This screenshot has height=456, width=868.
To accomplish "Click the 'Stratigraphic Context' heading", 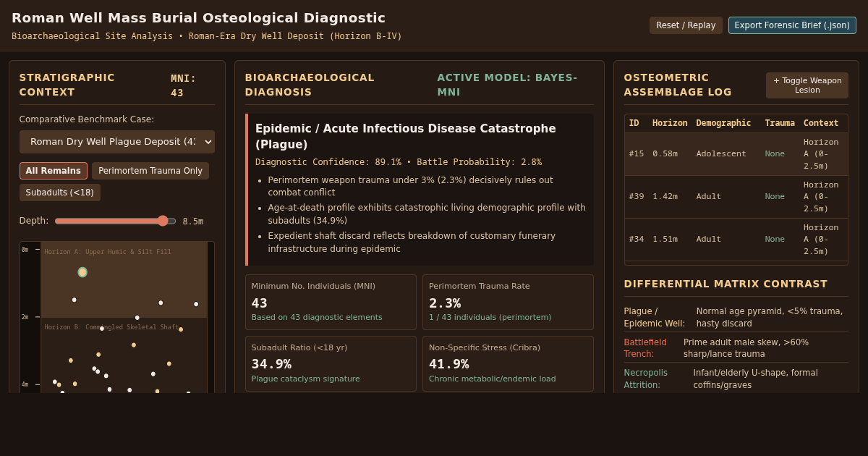I will (67, 85).
